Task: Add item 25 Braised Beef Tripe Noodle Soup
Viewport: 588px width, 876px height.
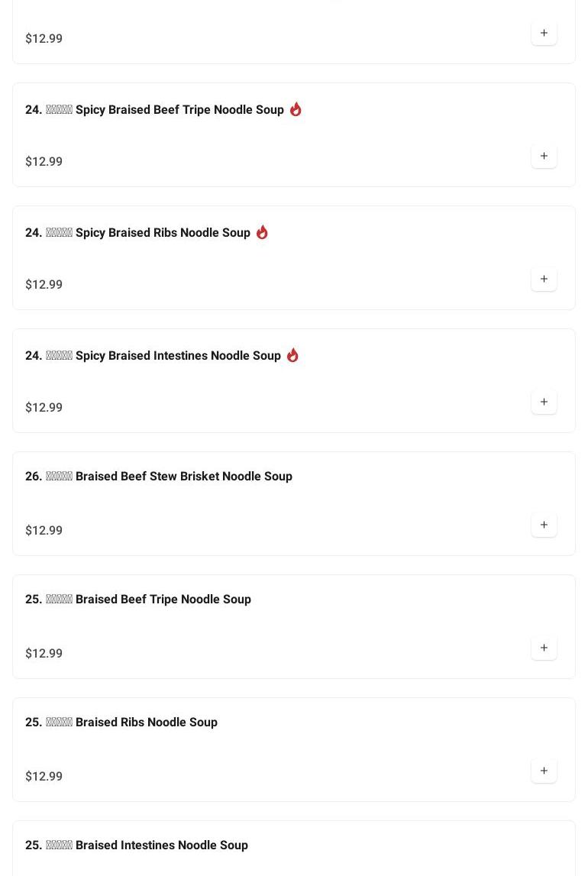Action: (x=544, y=648)
